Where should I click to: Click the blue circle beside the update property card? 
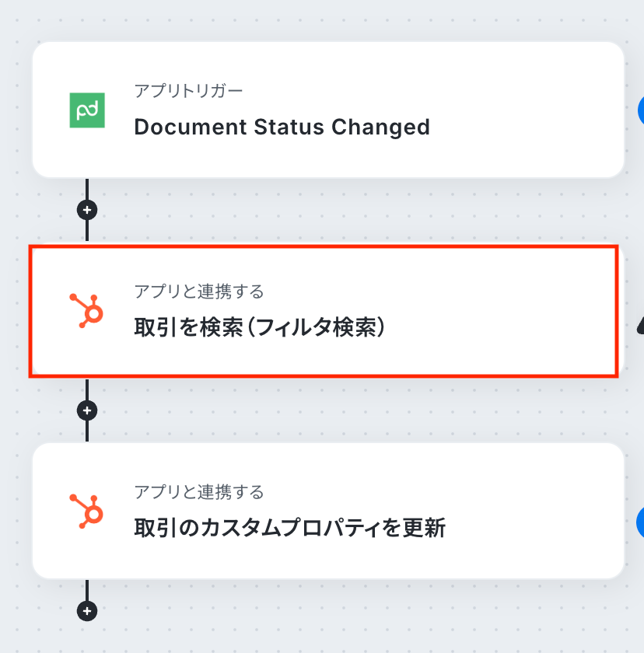640,522
